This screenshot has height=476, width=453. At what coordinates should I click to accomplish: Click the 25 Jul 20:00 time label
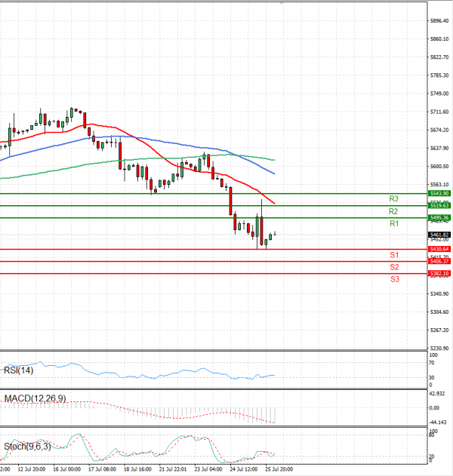(x=279, y=469)
